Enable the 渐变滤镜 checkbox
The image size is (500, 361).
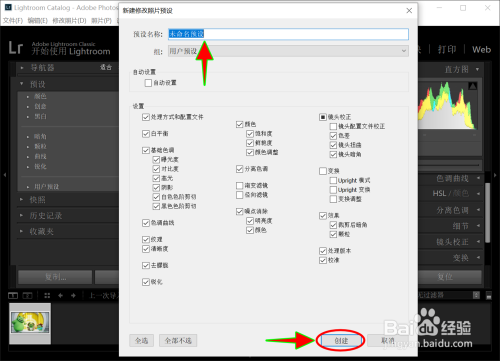click(x=239, y=185)
